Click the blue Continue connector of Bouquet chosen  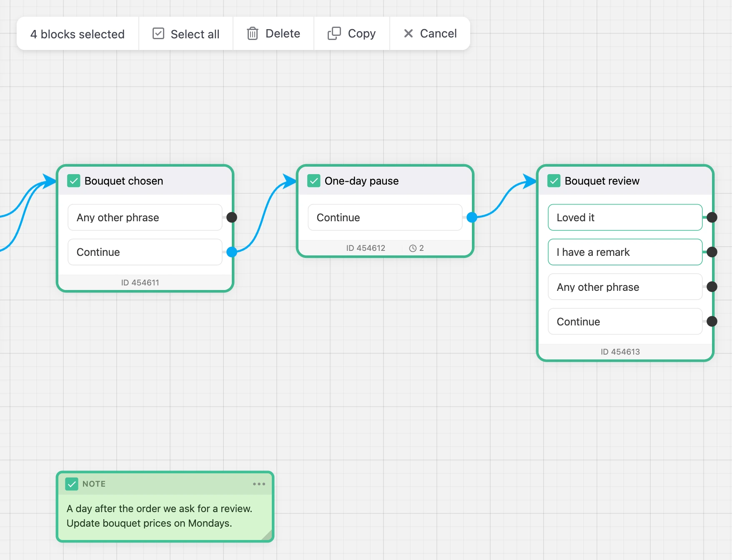[x=232, y=252]
